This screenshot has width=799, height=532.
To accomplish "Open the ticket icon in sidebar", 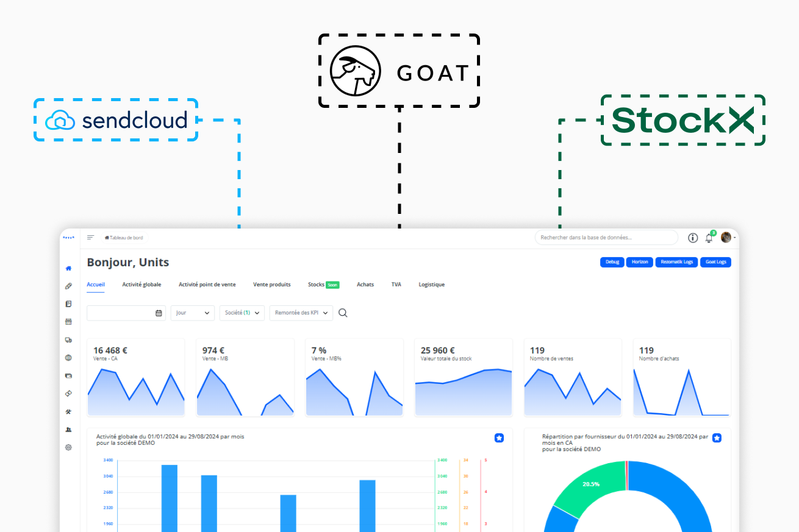I will click(x=68, y=394).
